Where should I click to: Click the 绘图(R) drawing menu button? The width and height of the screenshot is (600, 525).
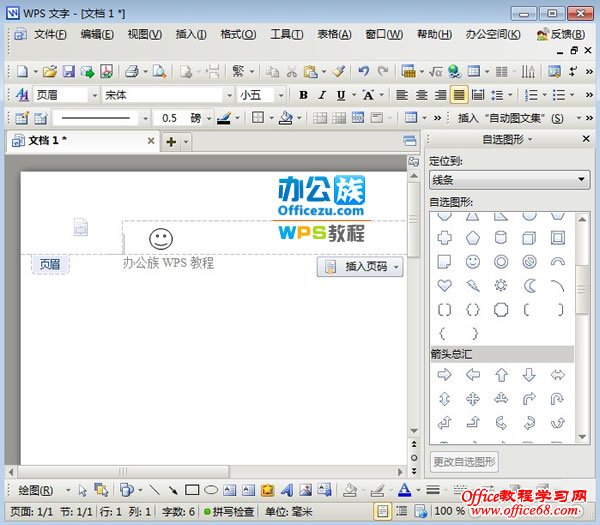point(43,491)
